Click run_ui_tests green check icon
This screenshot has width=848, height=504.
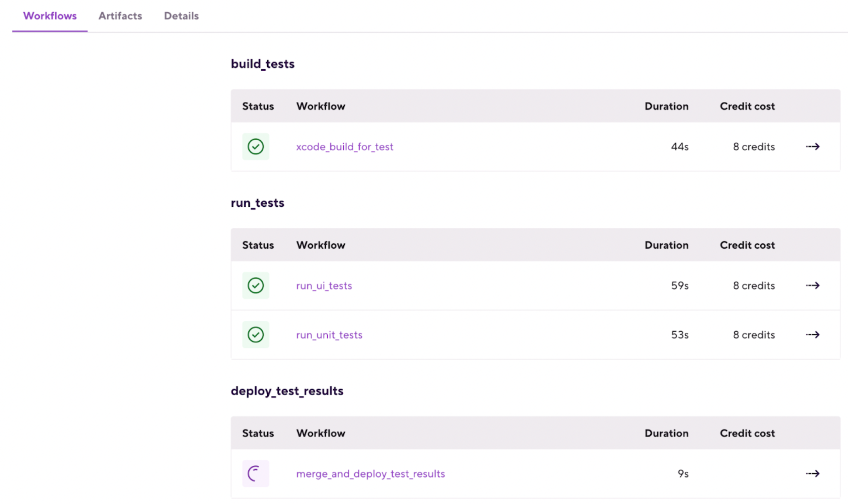click(256, 286)
